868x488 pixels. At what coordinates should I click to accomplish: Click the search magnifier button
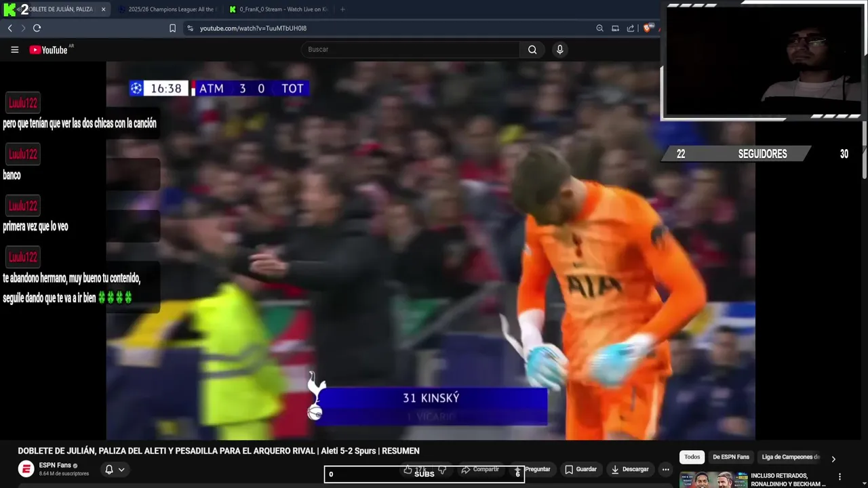[532, 49]
